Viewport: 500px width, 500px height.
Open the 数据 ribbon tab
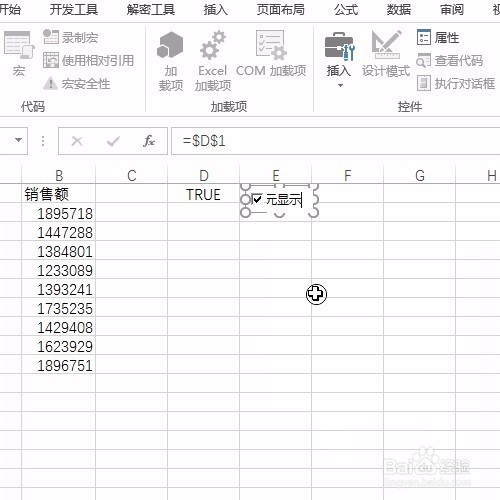tap(399, 10)
